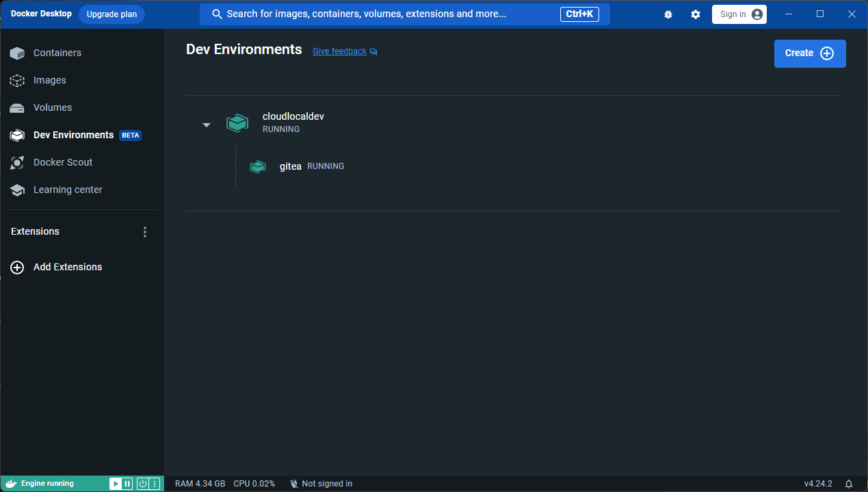
Task: Click the Ctrl+K shortcut badge
Action: (579, 14)
